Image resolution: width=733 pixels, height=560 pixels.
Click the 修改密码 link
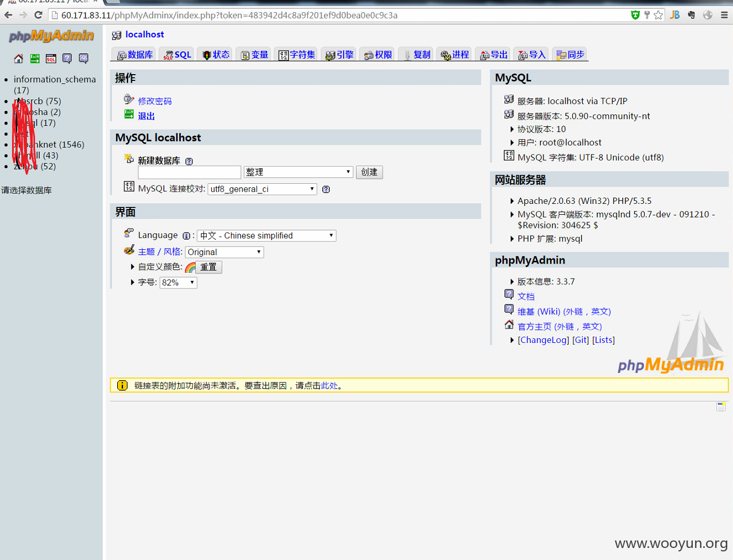tap(155, 101)
